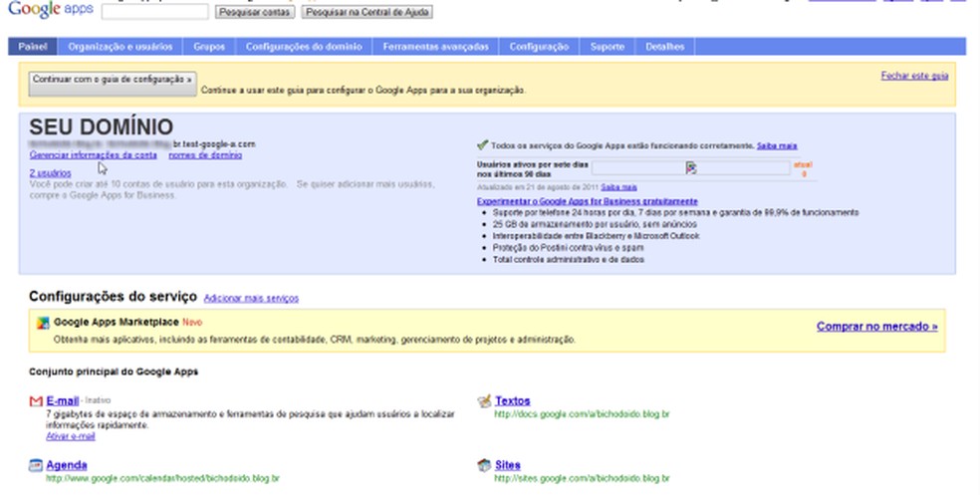Image resolution: width=980 pixels, height=495 pixels.
Task: Click the Textos docs icon
Action: coord(484,401)
